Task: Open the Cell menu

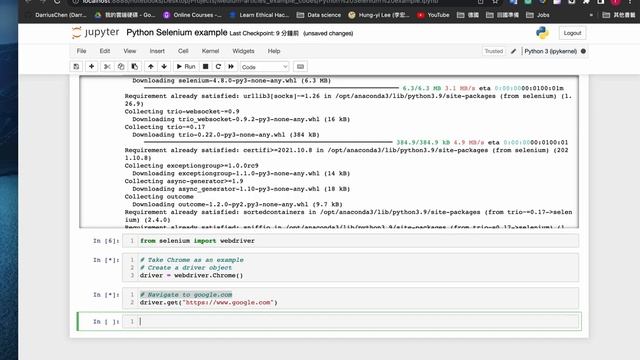Action: pos(183,51)
